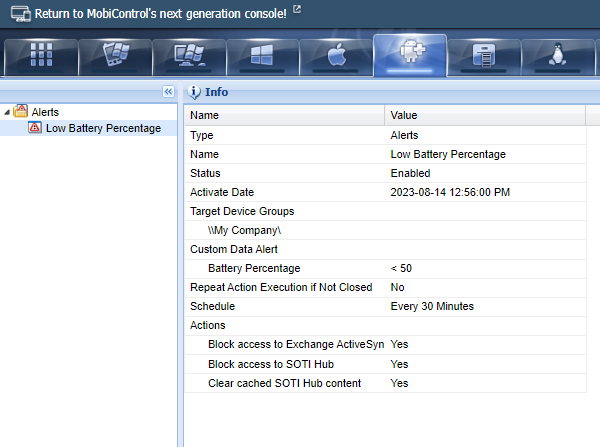
Task: Open the all platforms grid tab
Action: [41, 56]
